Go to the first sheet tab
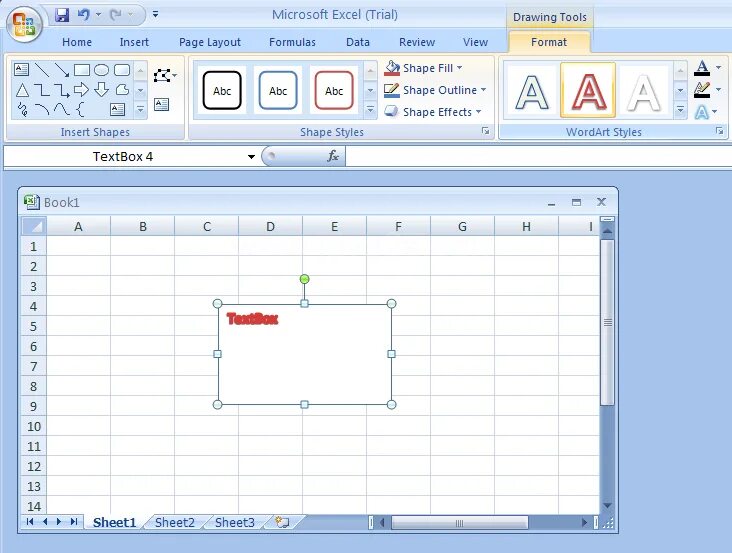The image size is (732, 553). click(30, 522)
